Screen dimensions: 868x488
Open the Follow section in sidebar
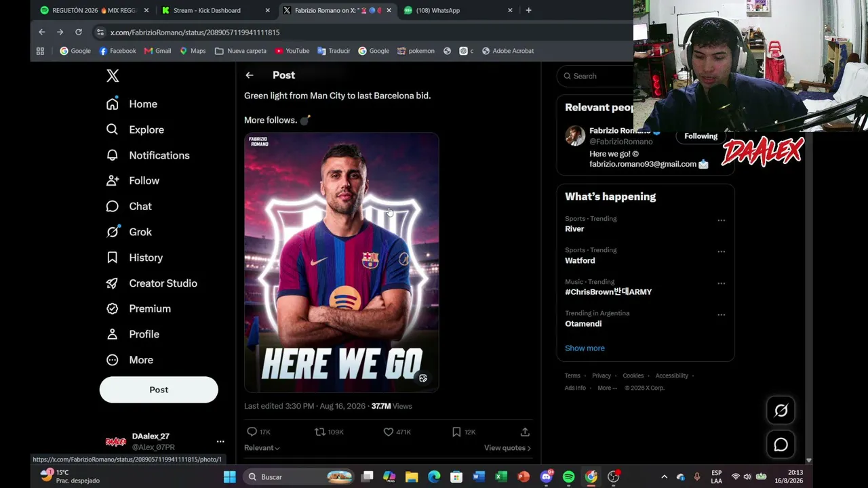[x=133, y=181]
